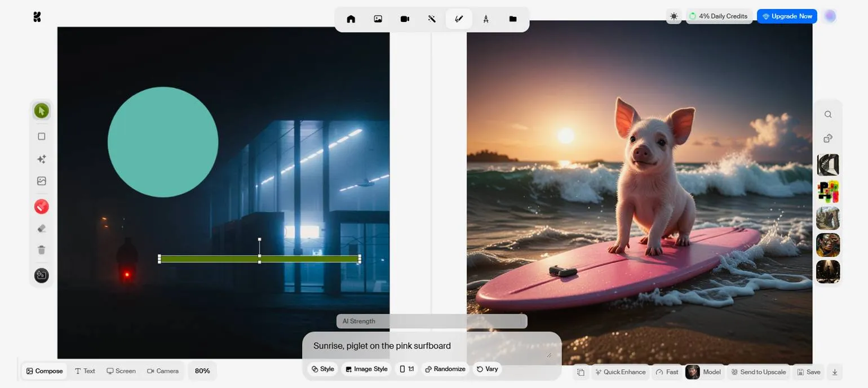The width and height of the screenshot is (868, 388).
Task: Toggle Quick Enhance option
Action: coord(619,372)
